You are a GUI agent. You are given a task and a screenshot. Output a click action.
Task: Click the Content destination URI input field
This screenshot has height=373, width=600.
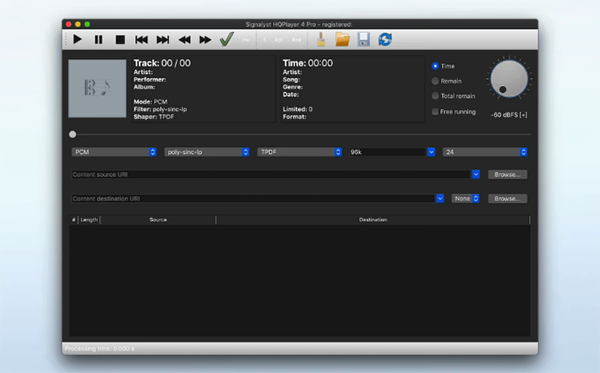click(x=254, y=199)
